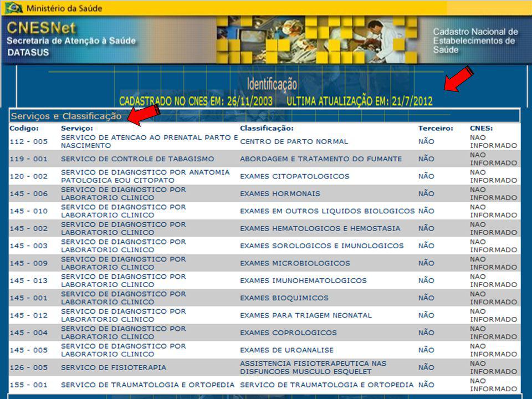Click the Ministério da Saúde header text
The width and height of the screenshot is (532, 399).
(x=64, y=8)
